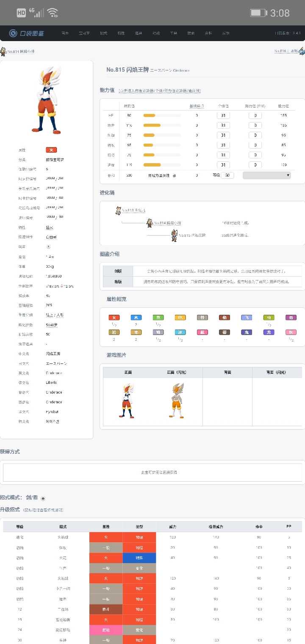Open the second navigation menu item

click(84, 33)
